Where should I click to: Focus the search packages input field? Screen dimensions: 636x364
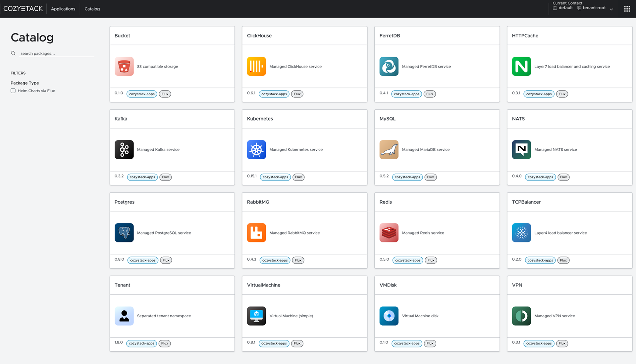click(57, 53)
